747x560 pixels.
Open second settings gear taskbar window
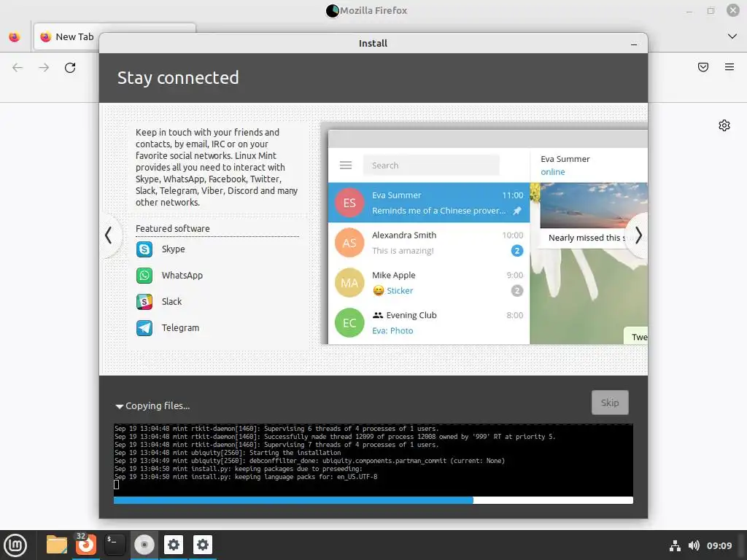(x=203, y=545)
